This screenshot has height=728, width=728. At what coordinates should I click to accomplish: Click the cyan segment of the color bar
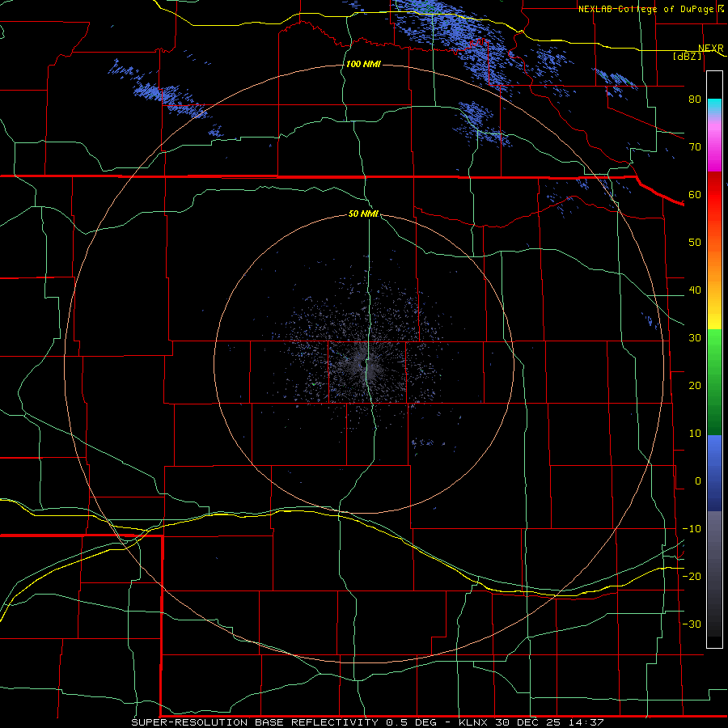coord(714,108)
